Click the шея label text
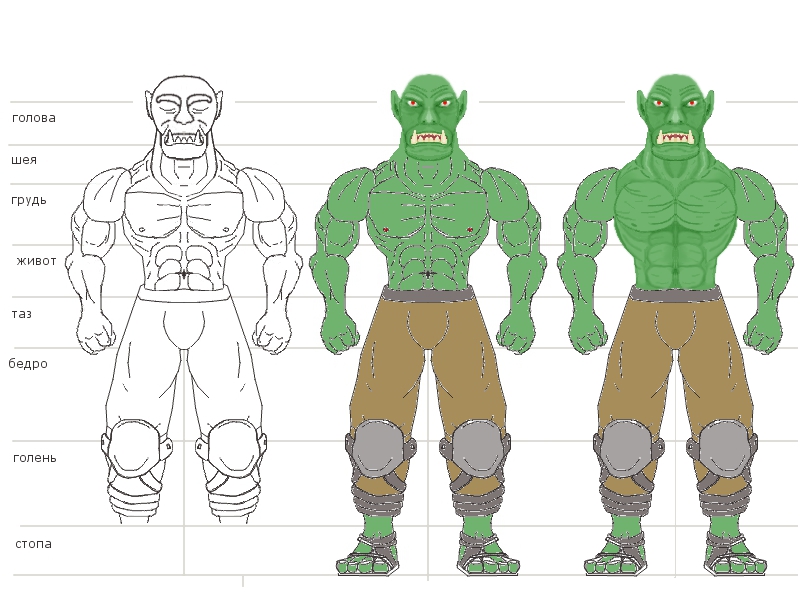 [x=24, y=160]
